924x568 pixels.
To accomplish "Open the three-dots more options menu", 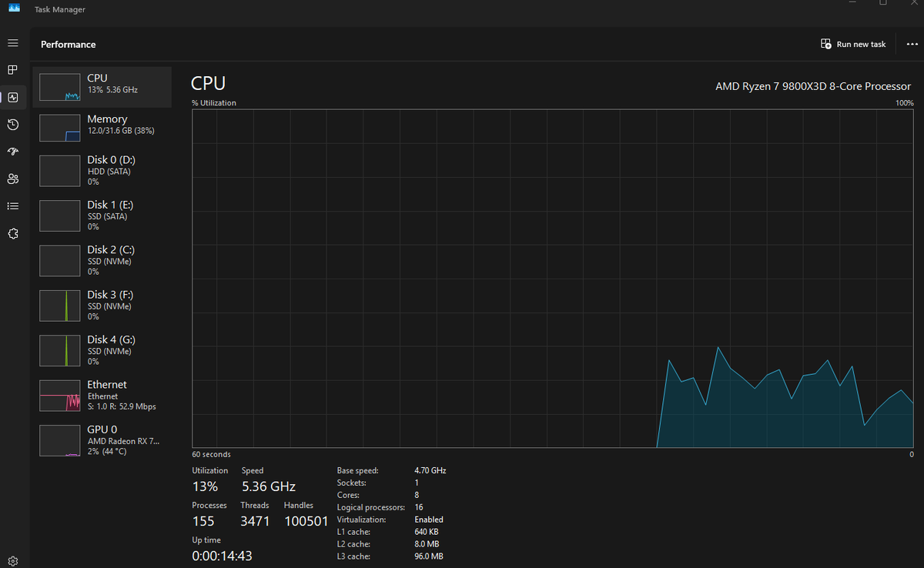I will [x=912, y=45].
